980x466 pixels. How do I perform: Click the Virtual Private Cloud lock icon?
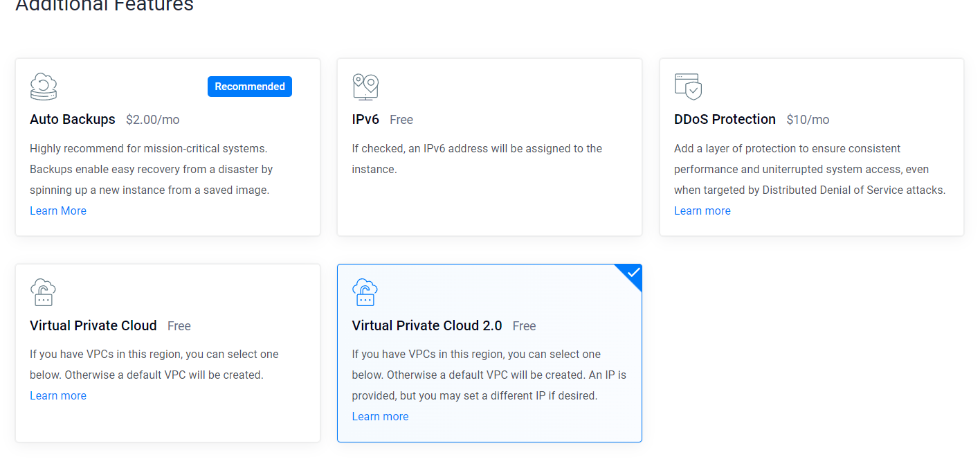(x=44, y=292)
